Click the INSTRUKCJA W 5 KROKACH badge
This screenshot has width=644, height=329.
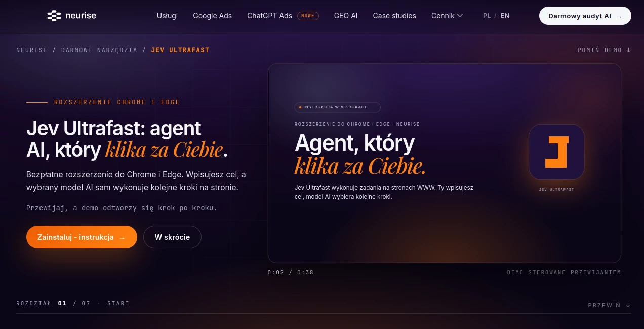(x=337, y=107)
